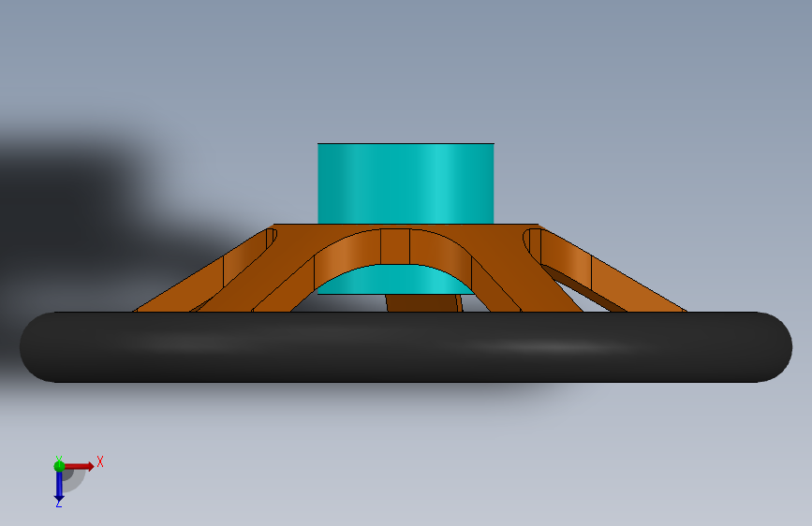Click the green Y axis dot of the triad

pyautogui.click(x=59, y=466)
